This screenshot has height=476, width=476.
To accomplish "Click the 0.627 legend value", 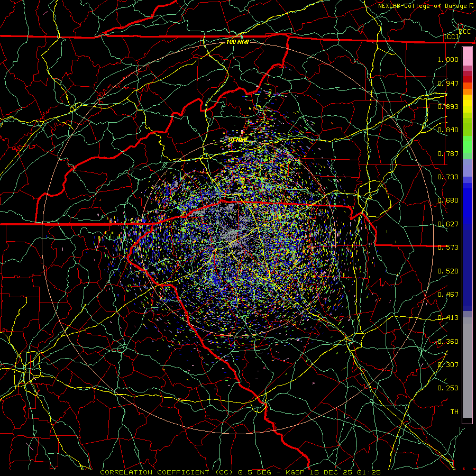I will tap(448, 224).
